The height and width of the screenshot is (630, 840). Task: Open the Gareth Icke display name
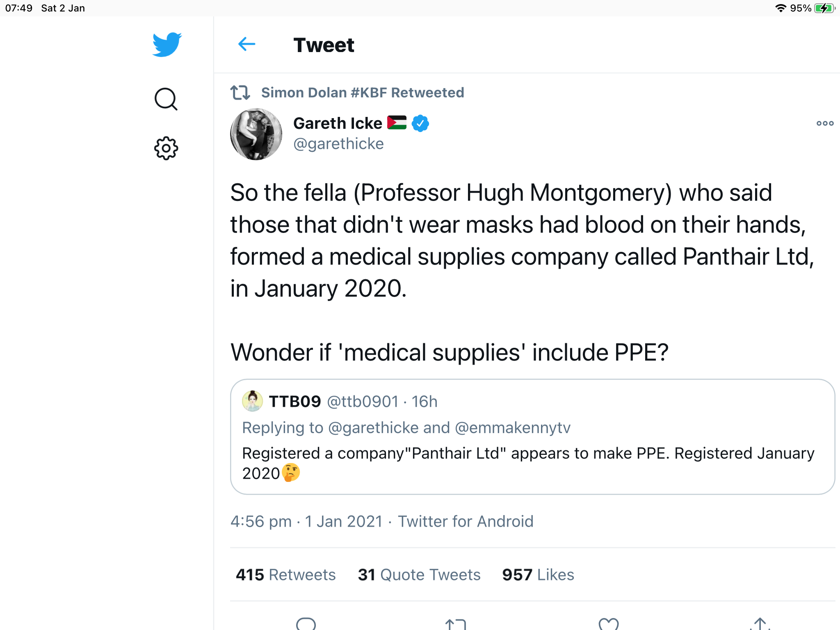pyautogui.click(x=338, y=123)
